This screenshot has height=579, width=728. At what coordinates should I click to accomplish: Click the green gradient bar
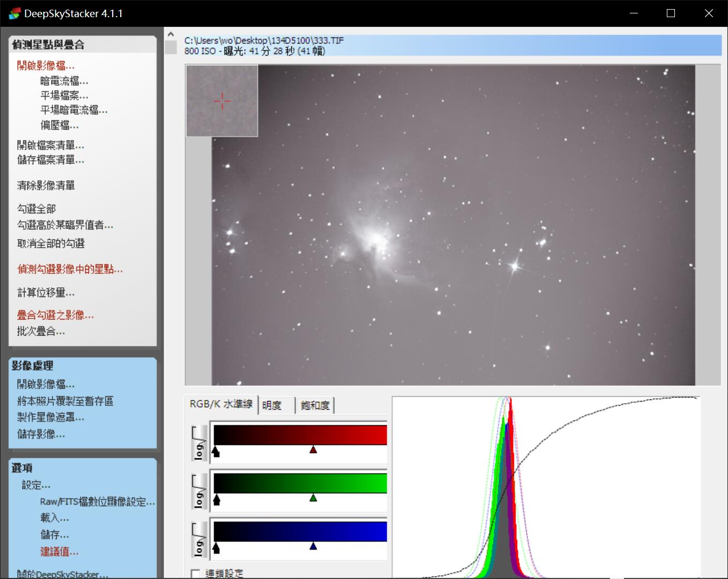(300, 483)
